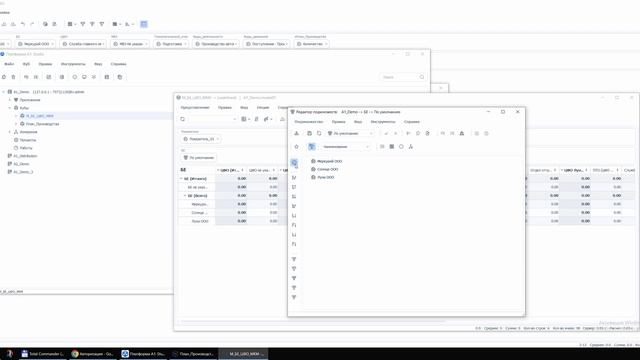
Task: Expand the Измерения tree node
Action: pos(10,132)
